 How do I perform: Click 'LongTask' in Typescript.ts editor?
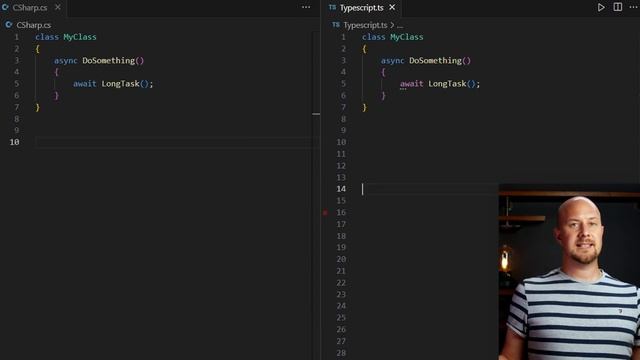coord(447,84)
